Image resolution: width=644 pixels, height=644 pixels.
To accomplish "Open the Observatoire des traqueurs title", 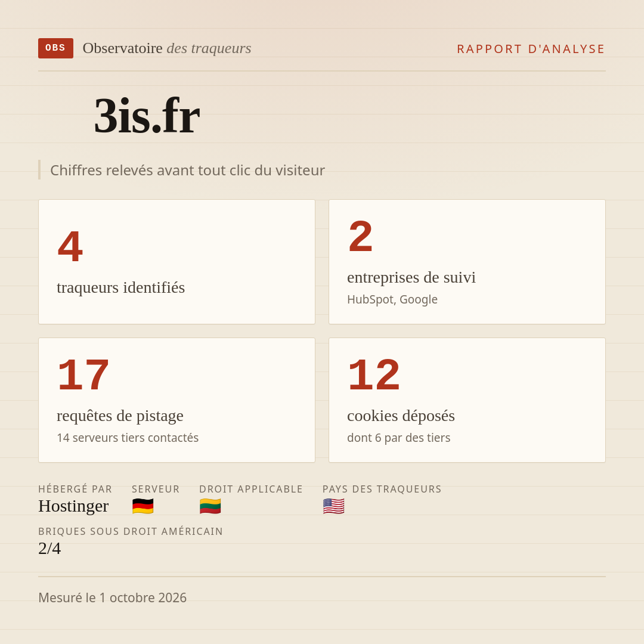I will coord(167,48).
